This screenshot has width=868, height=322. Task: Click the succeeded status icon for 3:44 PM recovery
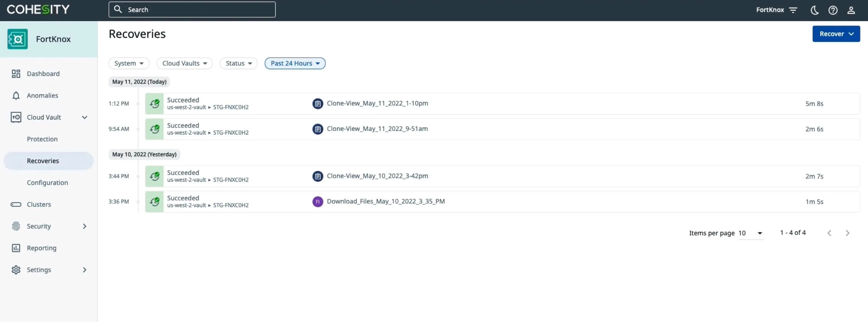click(x=154, y=176)
